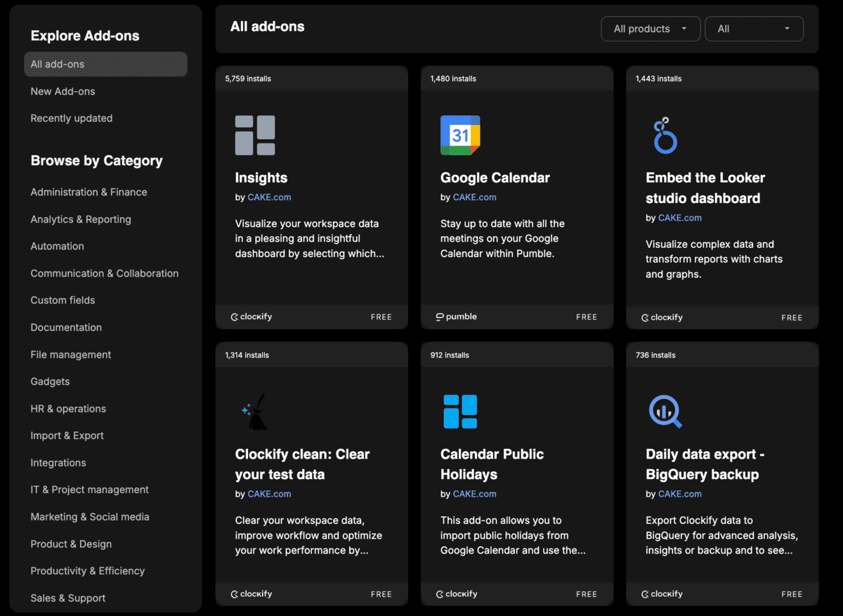Click the 1,314 installs label
The height and width of the screenshot is (616, 843).
(x=247, y=355)
